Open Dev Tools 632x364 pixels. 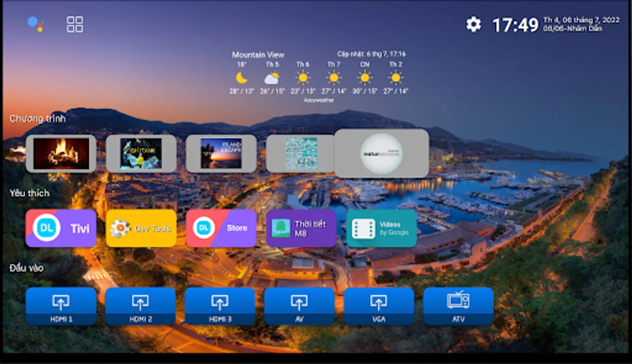pyautogui.click(x=141, y=228)
